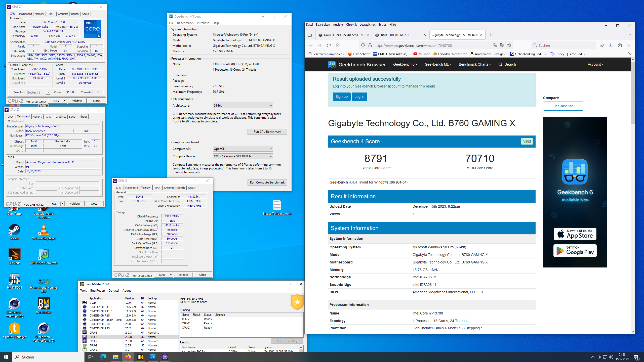Open Benchmarks menu in Geekbench 4
Screen dimensions: 644x362
[x=185, y=23]
